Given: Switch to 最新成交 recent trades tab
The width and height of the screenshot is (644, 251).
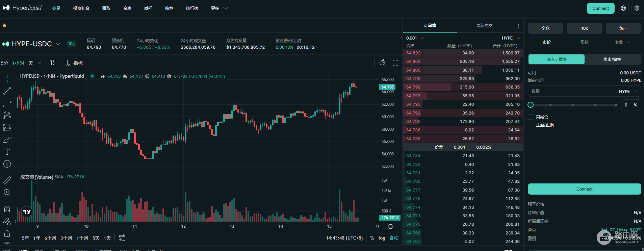Looking at the screenshot, I should point(484,26).
